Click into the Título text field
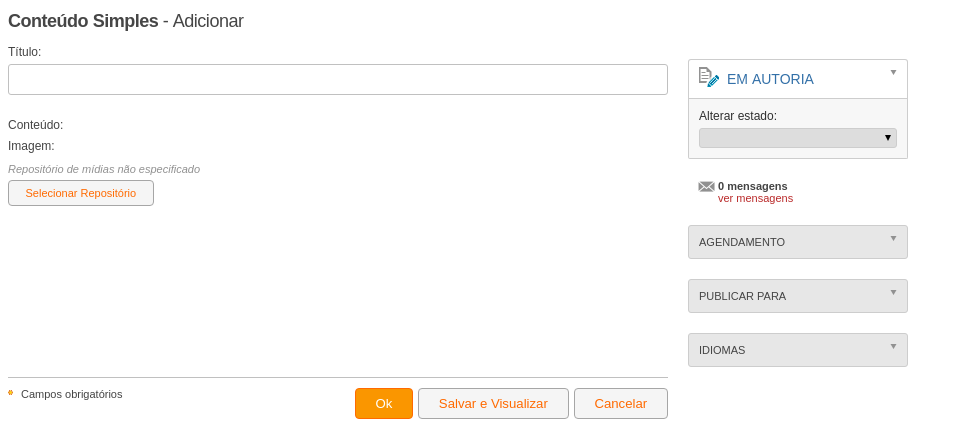Image resolution: width=975 pixels, height=444 pixels. [x=338, y=80]
